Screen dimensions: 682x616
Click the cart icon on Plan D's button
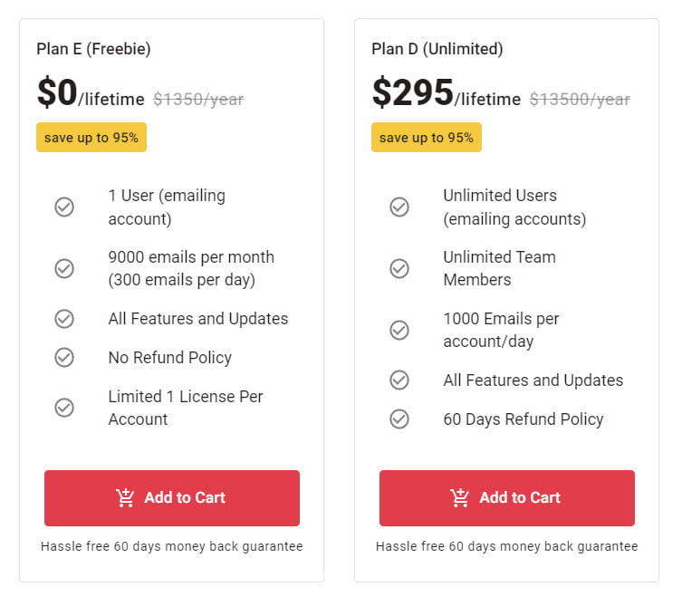tap(460, 497)
